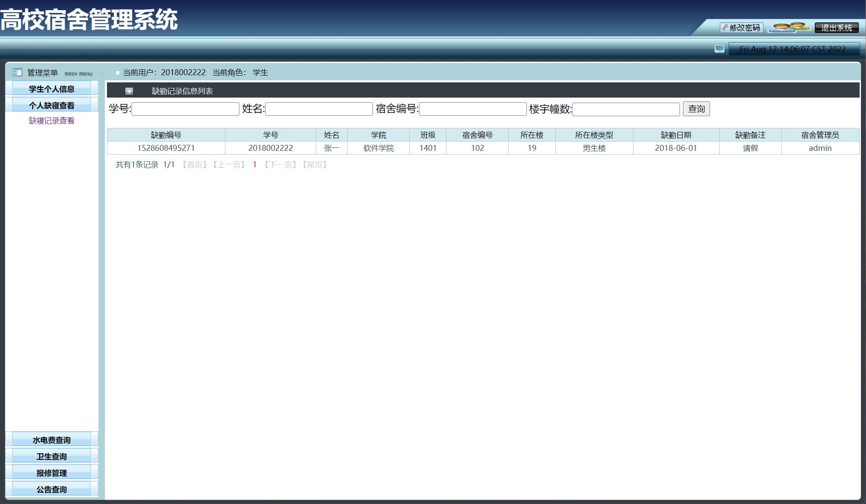Open the 缺寝记录查看 link
The width and height of the screenshot is (866, 504).
52,121
